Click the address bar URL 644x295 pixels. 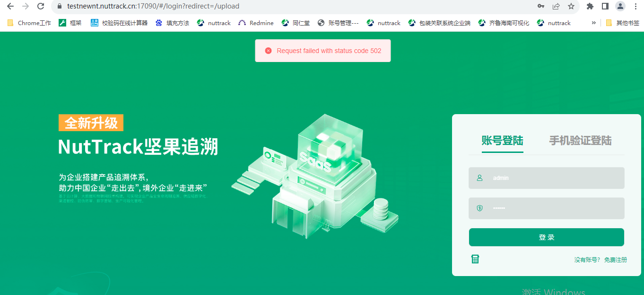pyautogui.click(x=153, y=6)
